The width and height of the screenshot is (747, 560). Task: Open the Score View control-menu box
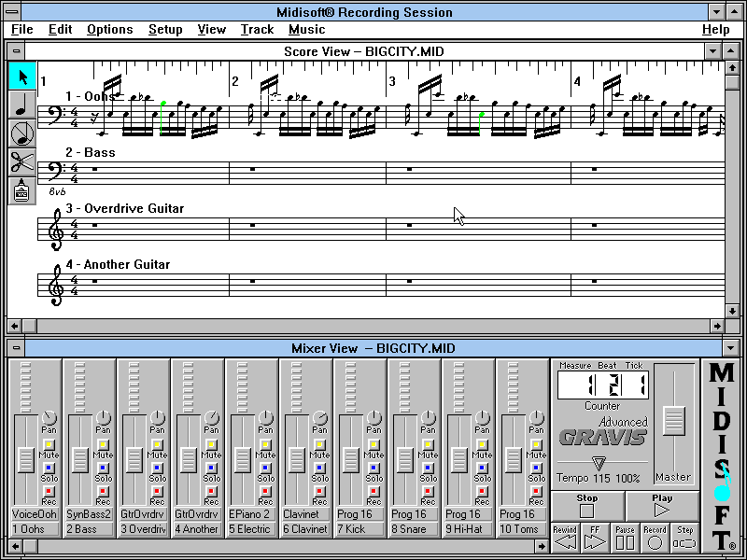(16, 51)
